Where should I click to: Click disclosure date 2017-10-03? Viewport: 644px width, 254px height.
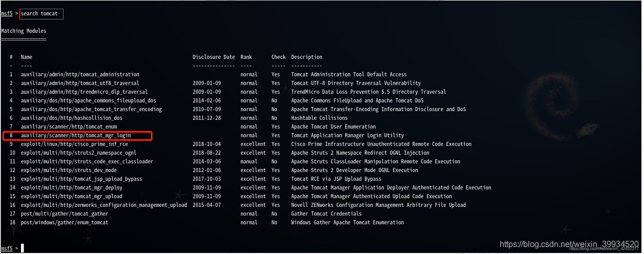(x=207, y=179)
